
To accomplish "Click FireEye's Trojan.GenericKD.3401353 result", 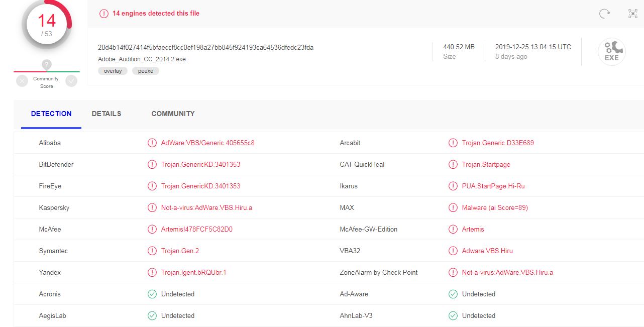I will (x=201, y=186).
